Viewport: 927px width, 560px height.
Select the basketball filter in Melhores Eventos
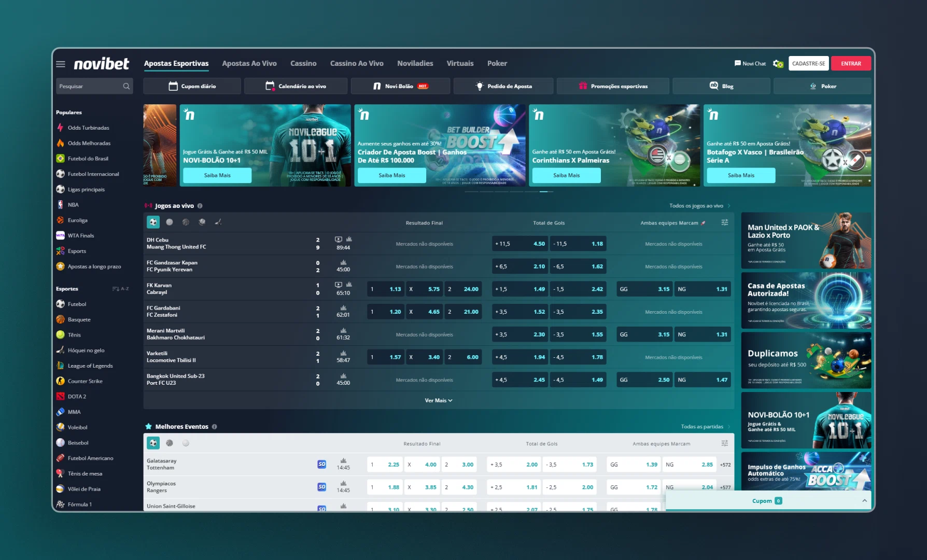coord(170,443)
